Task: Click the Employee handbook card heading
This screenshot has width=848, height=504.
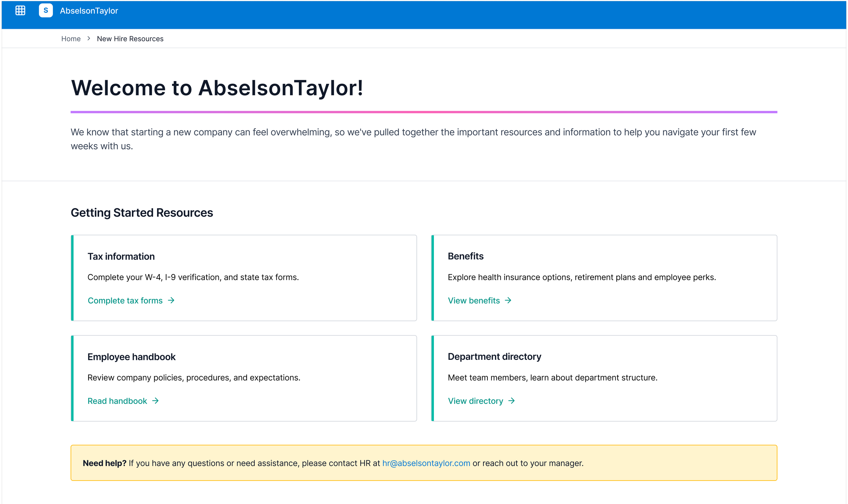Action: (131, 357)
